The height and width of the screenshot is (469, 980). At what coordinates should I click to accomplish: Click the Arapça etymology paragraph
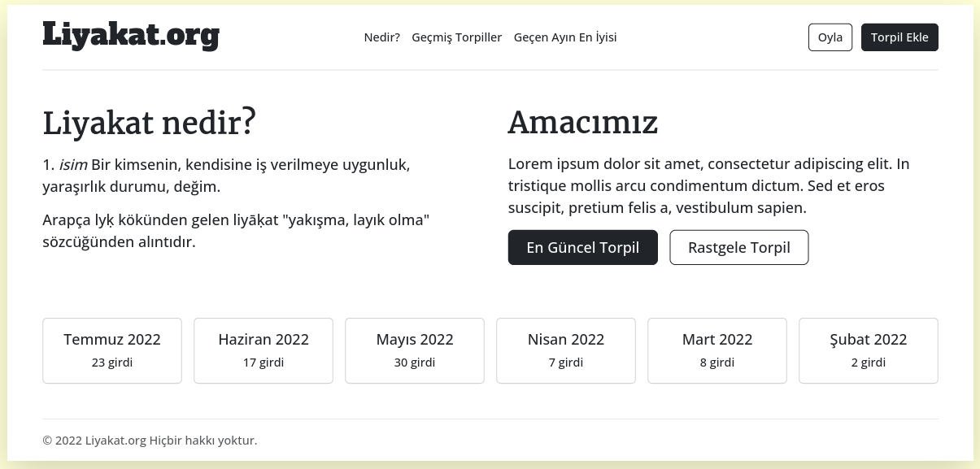(x=236, y=231)
